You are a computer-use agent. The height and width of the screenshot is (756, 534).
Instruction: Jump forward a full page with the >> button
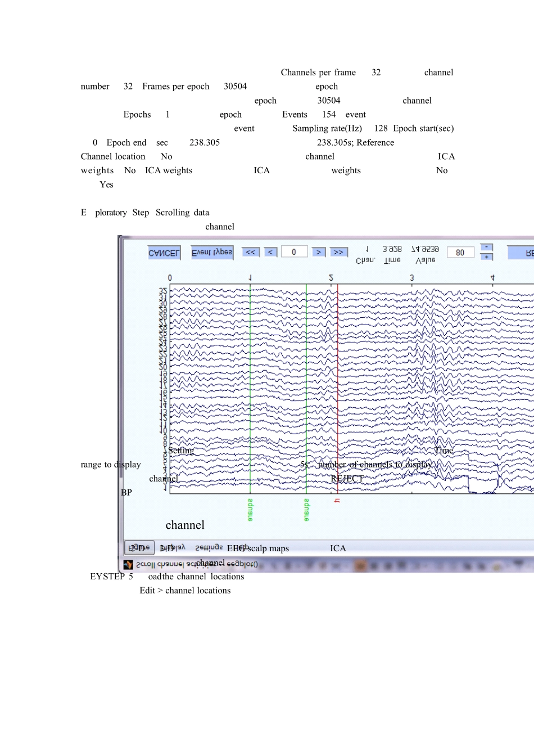338,252
